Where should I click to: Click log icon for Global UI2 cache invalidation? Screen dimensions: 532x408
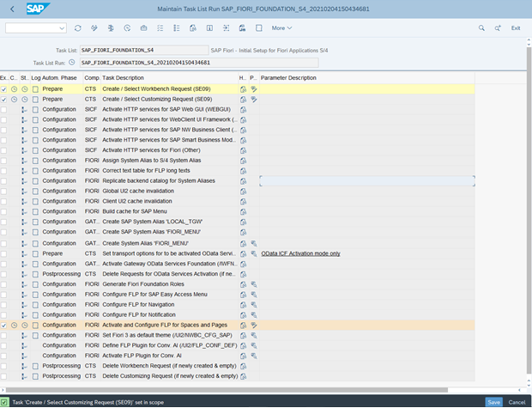click(35, 191)
